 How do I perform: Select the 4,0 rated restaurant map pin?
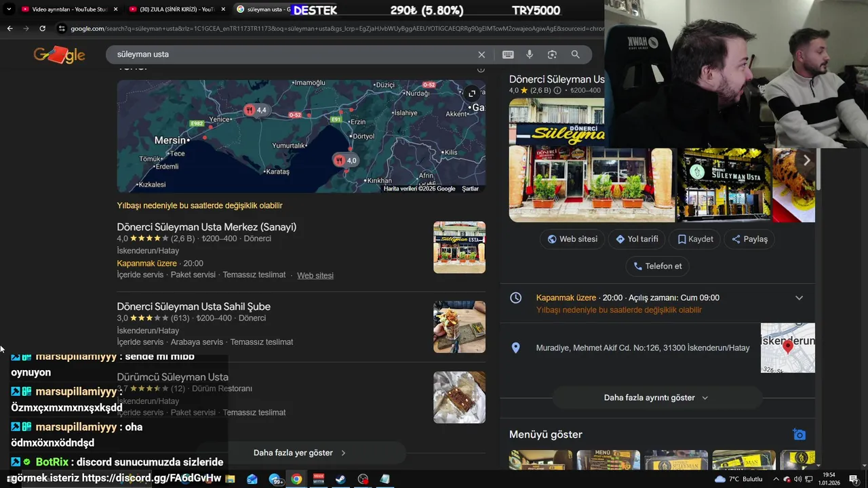tap(345, 161)
